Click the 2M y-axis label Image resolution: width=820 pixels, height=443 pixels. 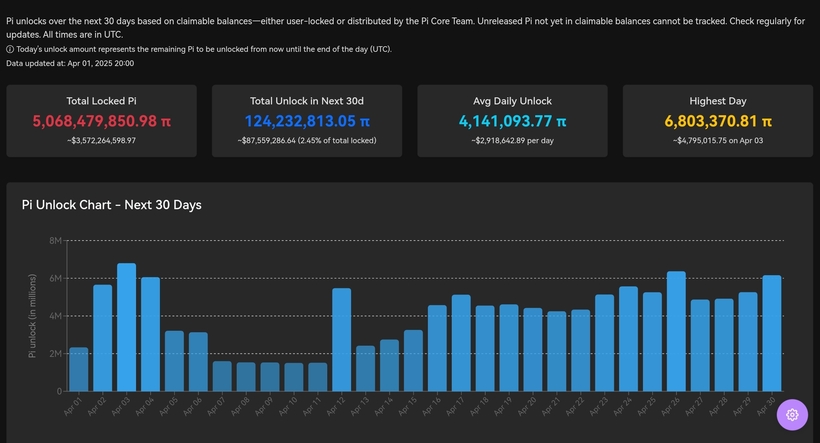tap(55, 354)
